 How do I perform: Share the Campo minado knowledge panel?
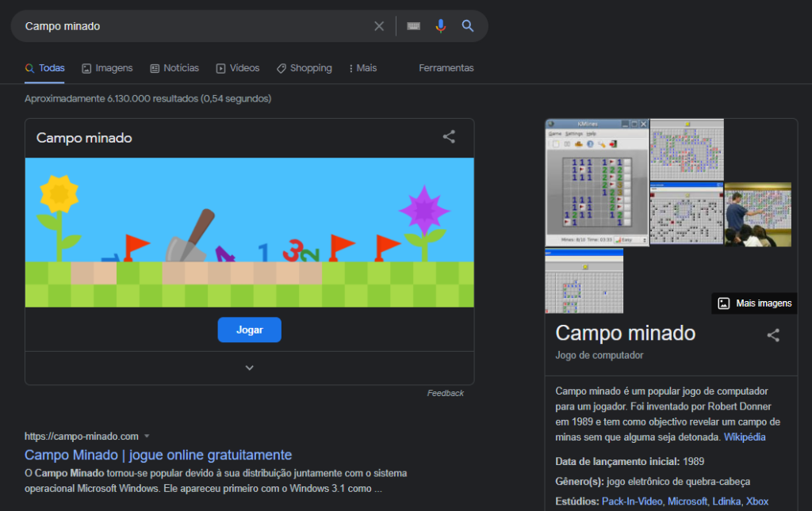pyautogui.click(x=773, y=335)
